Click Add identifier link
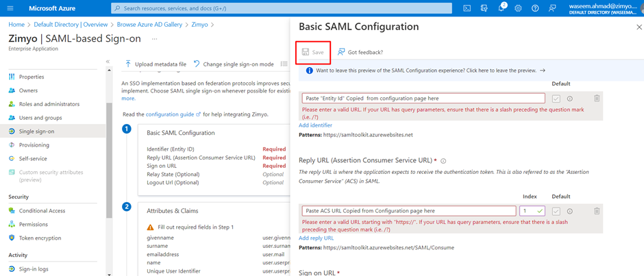 pos(315,125)
